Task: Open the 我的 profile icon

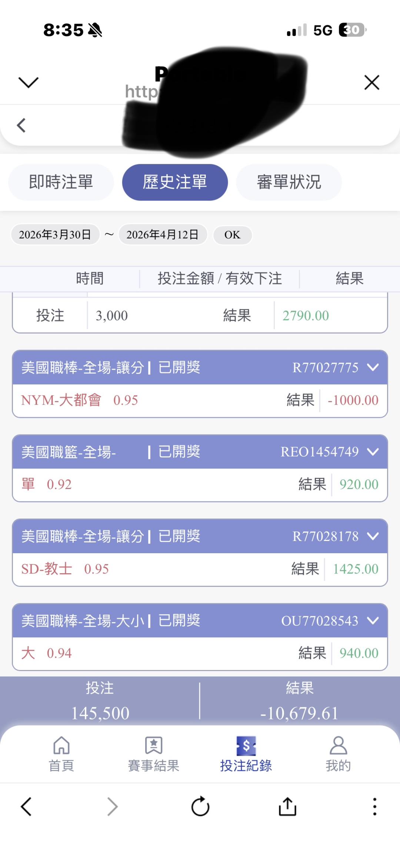Action: point(338,746)
